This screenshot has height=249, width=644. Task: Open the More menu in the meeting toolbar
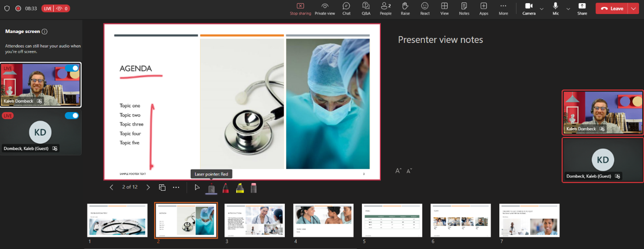[x=503, y=6]
